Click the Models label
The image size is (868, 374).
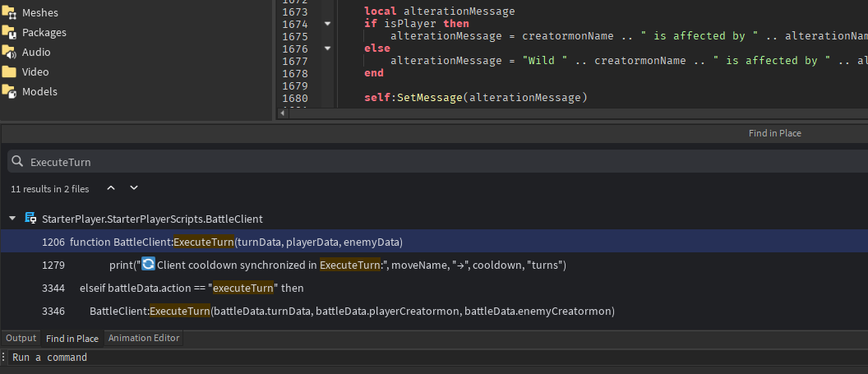39,91
